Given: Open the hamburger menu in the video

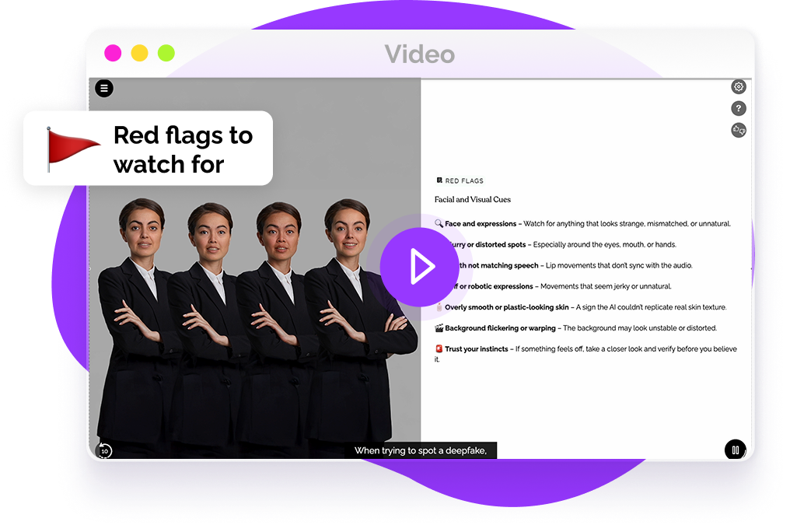Looking at the screenshot, I should [104, 88].
